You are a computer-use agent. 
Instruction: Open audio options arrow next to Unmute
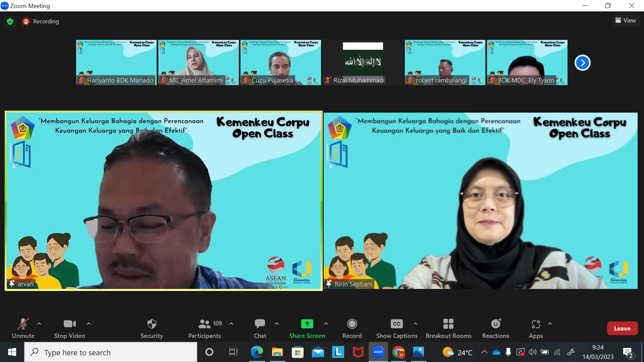click(x=39, y=324)
